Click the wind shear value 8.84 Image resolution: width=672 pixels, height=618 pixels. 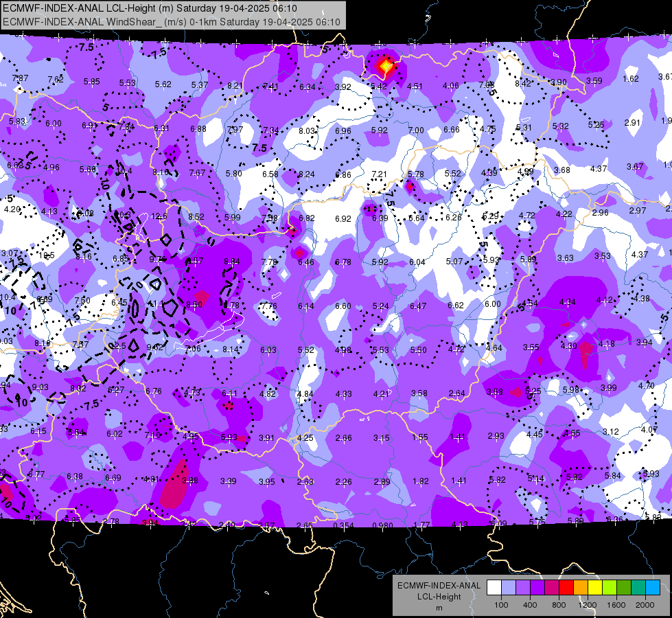(x=232, y=261)
